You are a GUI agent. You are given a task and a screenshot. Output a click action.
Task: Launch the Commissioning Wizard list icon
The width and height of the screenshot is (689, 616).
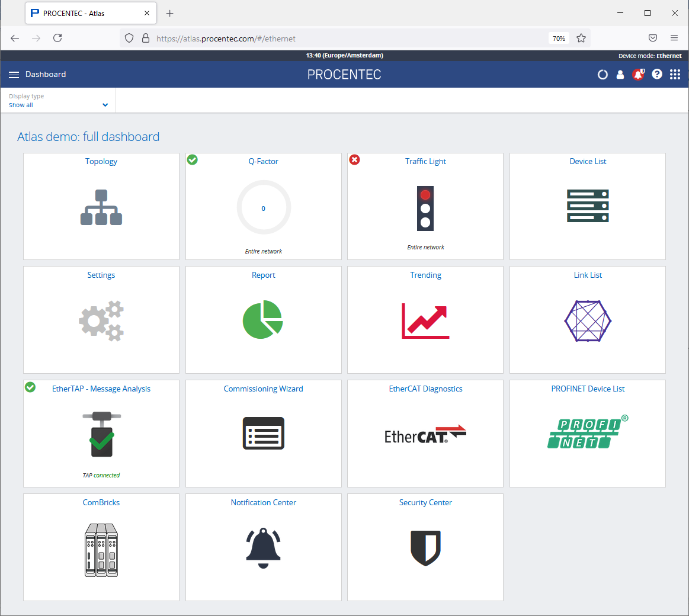point(264,433)
